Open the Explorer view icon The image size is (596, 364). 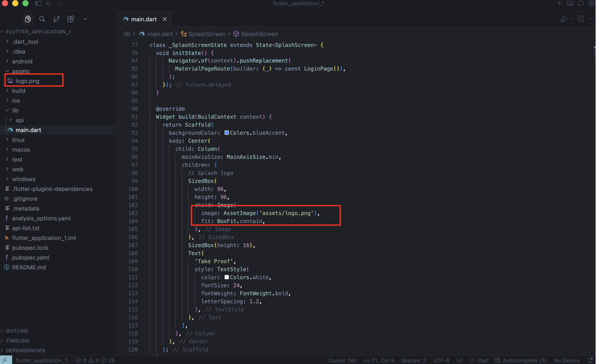pyautogui.click(x=28, y=19)
